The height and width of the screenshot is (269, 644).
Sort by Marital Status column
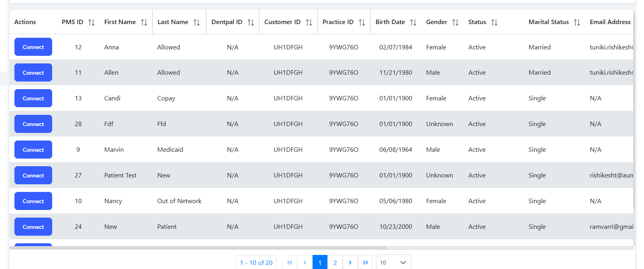(577, 22)
